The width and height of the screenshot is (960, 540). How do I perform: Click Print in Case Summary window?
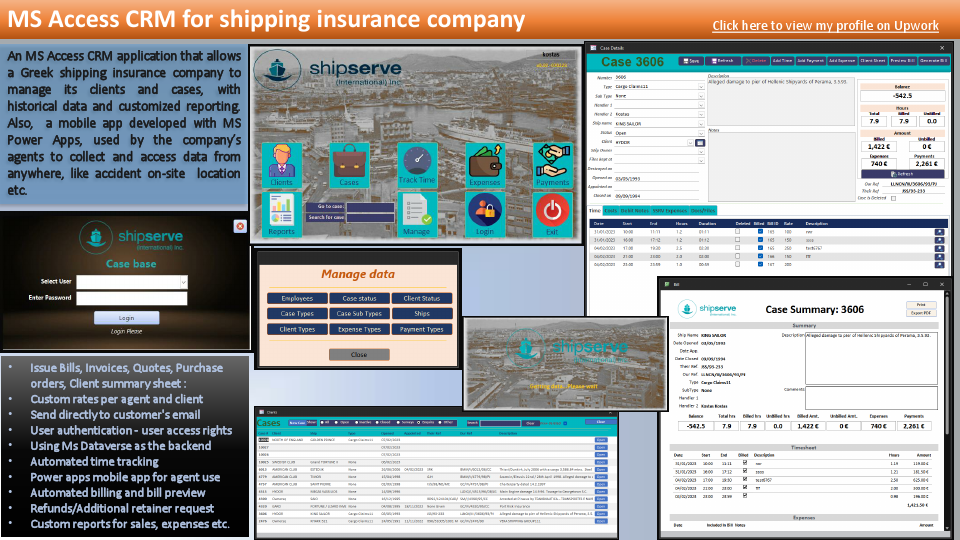coord(921,305)
